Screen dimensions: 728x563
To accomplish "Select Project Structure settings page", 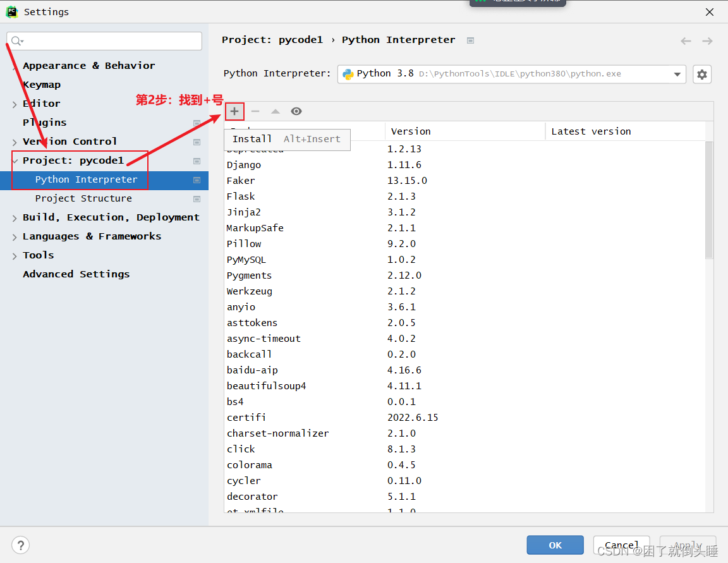I will point(83,198).
